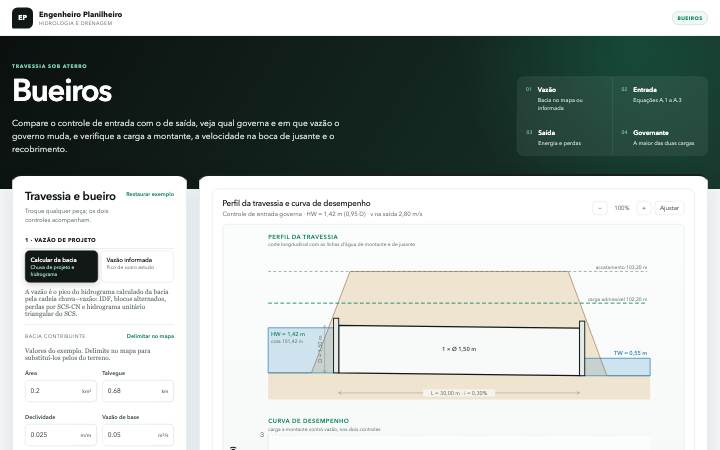The image size is (720, 450).
Task: Focus the Área input field
Action: (61, 391)
